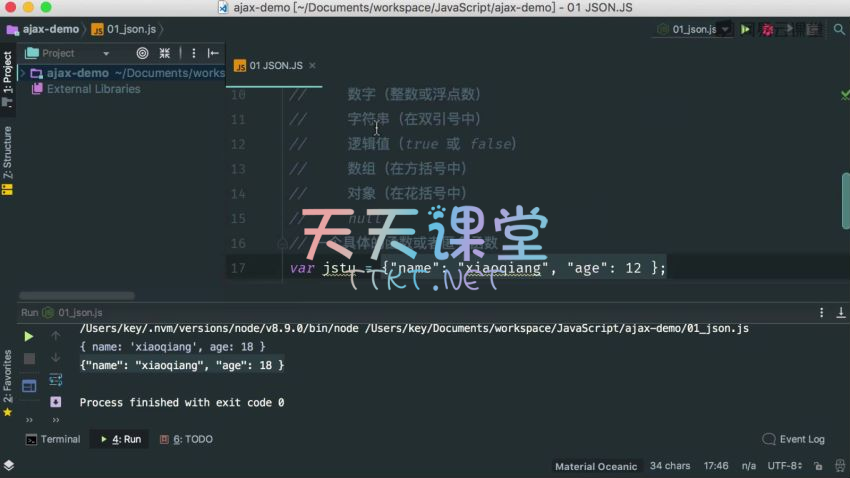
Task: Click the Stop process square icon
Action: coord(29,358)
